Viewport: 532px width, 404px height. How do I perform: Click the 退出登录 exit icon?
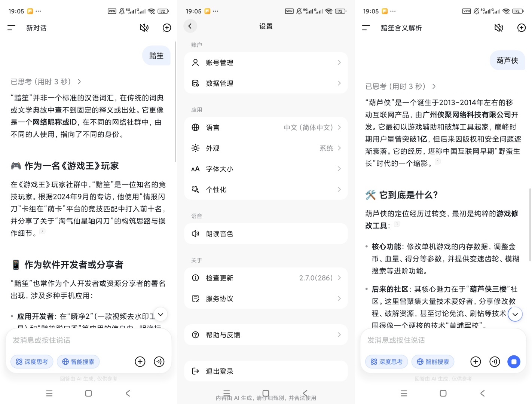[195, 371]
